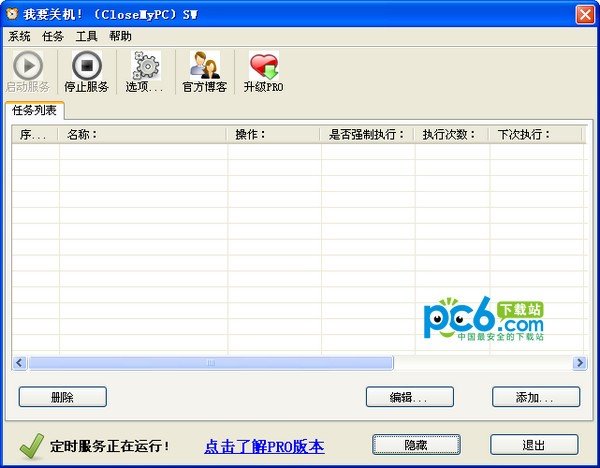600x468 pixels.
Task: Click the 添加... add button
Action: tap(536, 397)
